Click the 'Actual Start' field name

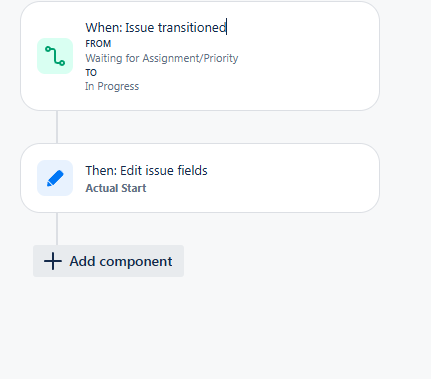(x=116, y=188)
